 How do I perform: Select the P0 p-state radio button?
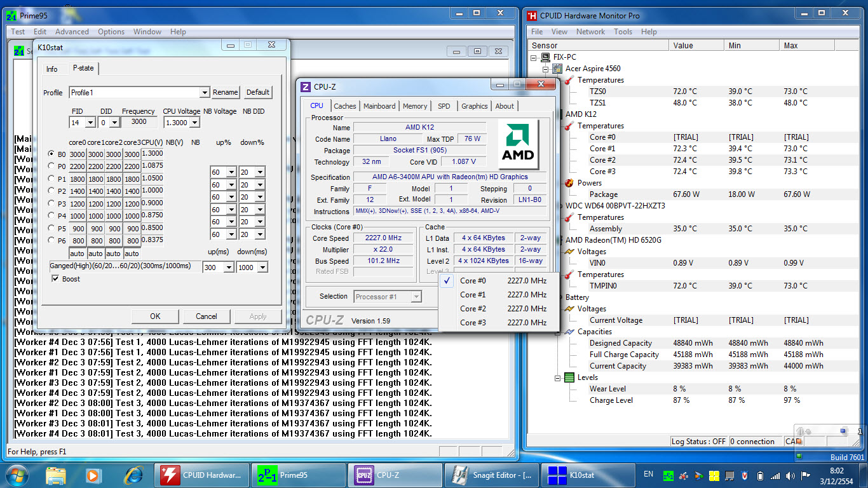point(51,166)
